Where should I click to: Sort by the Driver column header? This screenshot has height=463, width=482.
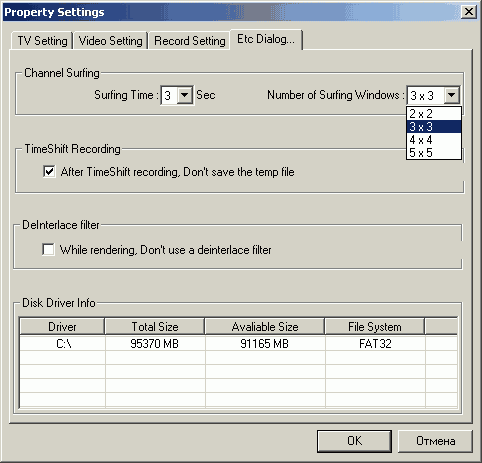pos(62,326)
